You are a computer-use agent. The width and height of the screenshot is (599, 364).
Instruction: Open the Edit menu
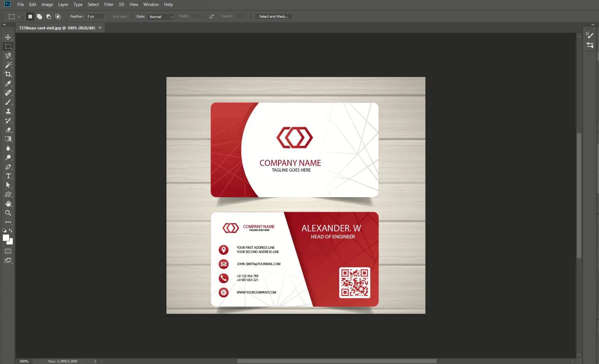pos(33,4)
